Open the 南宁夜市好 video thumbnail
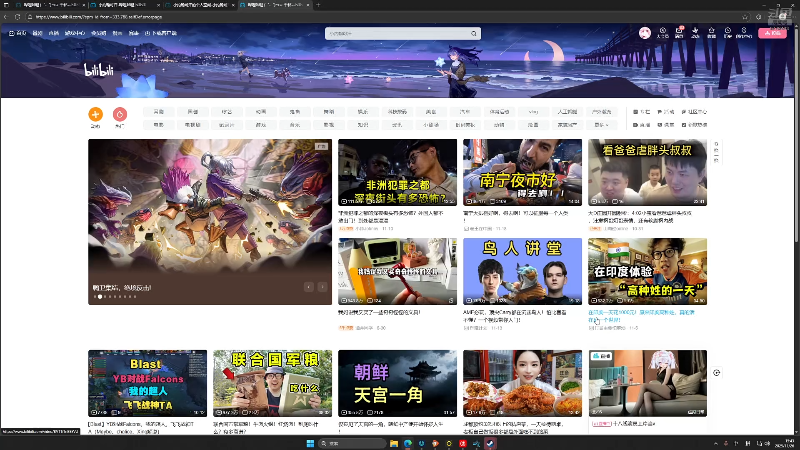800x450 pixels. (522, 172)
